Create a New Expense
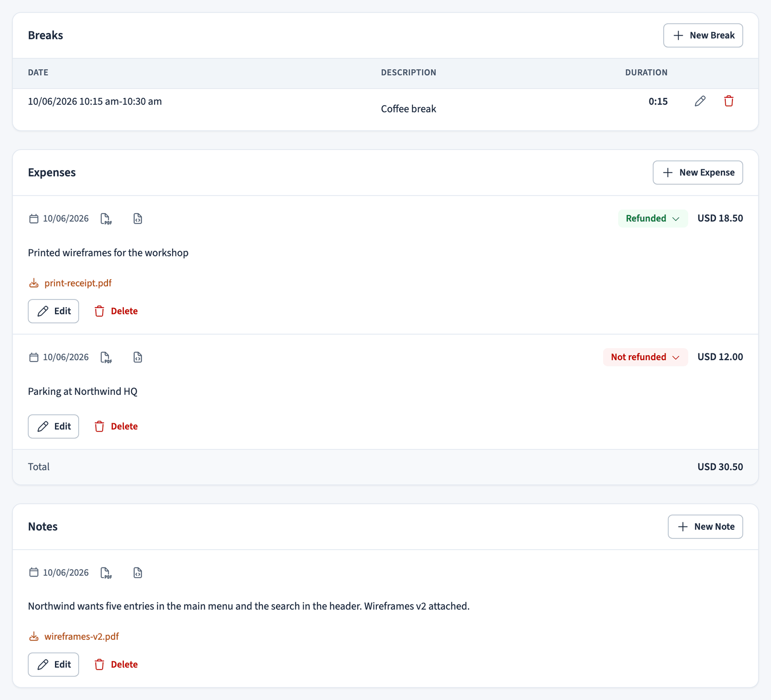 [698, 173]
